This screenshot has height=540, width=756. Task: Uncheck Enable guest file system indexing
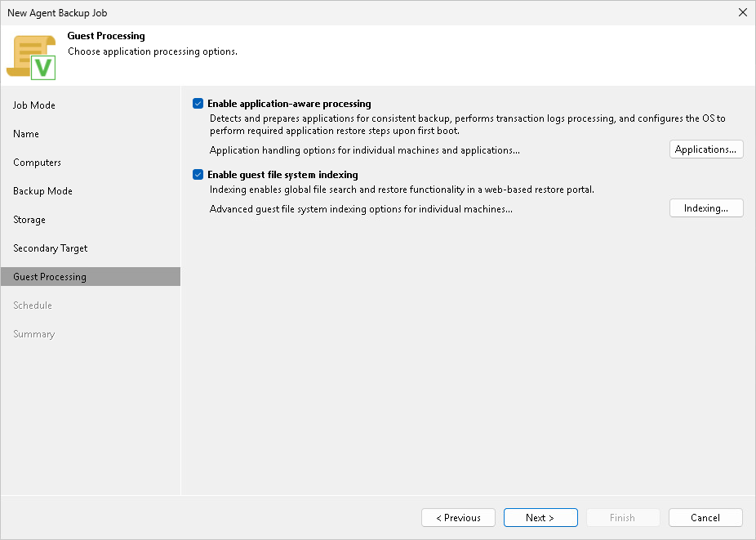[198, 175]
